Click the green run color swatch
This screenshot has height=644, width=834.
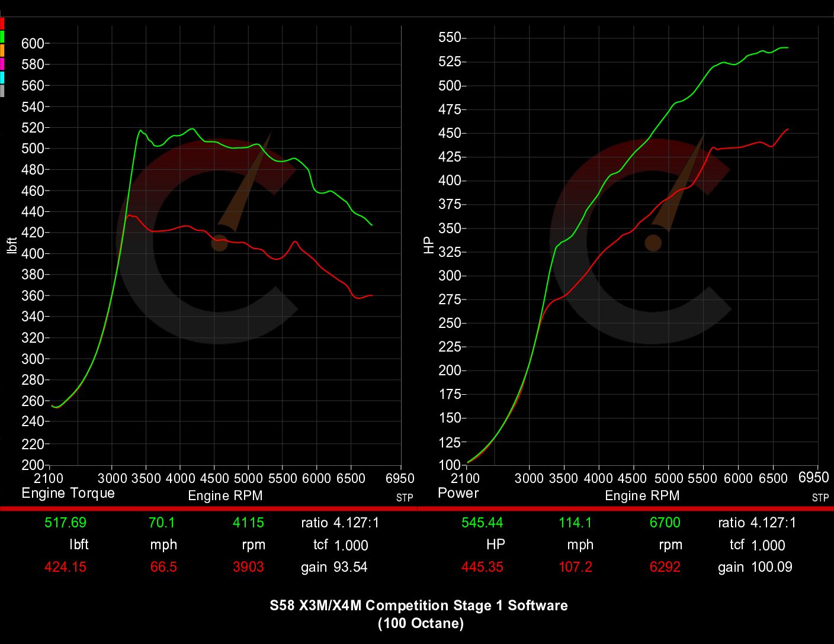coord(2,37)
